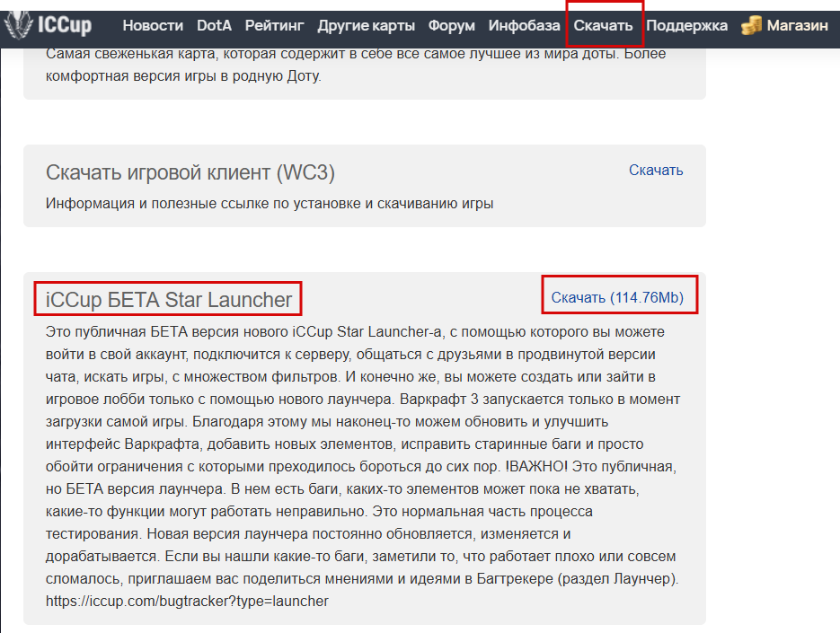Click heading Скачать игровой клиент (WC3)
The width and height of the screenshot is (840, 633).
[x=190, y=172]
